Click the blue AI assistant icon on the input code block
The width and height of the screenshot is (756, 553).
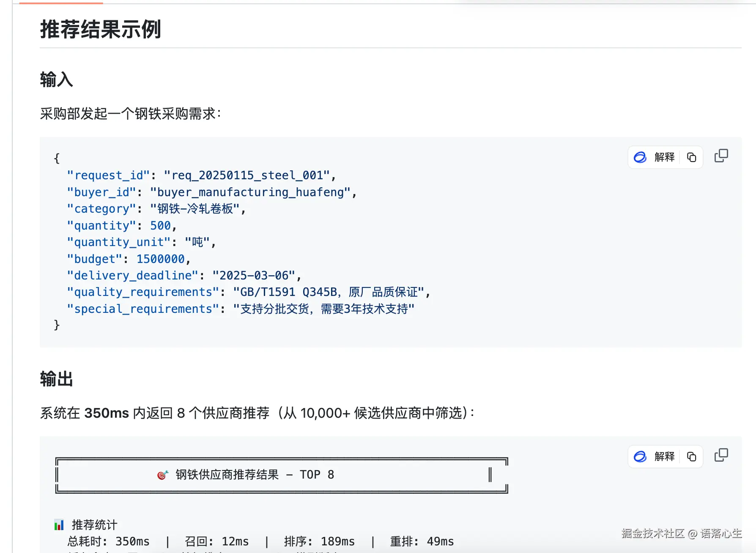pos(640,157)
